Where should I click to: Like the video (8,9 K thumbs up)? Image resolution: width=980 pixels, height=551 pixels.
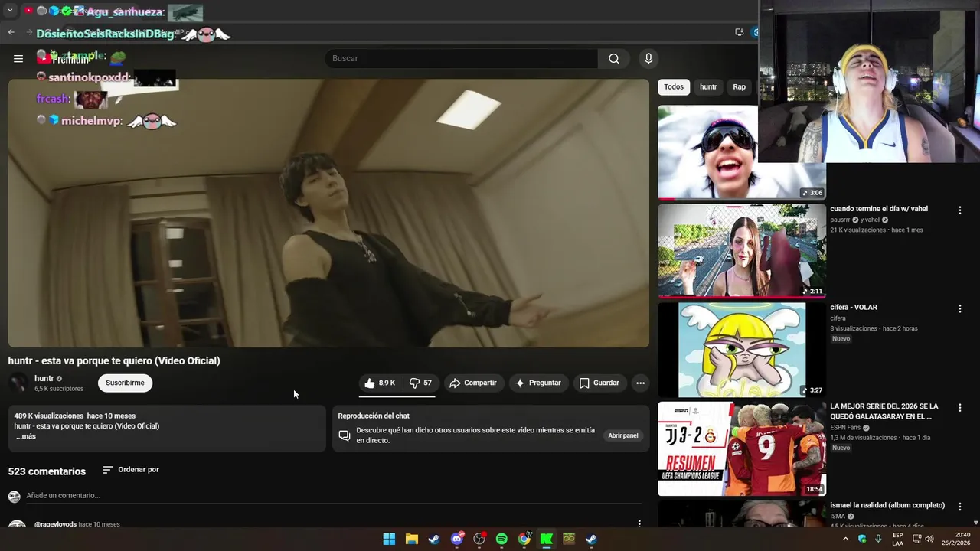coord(381,383)
